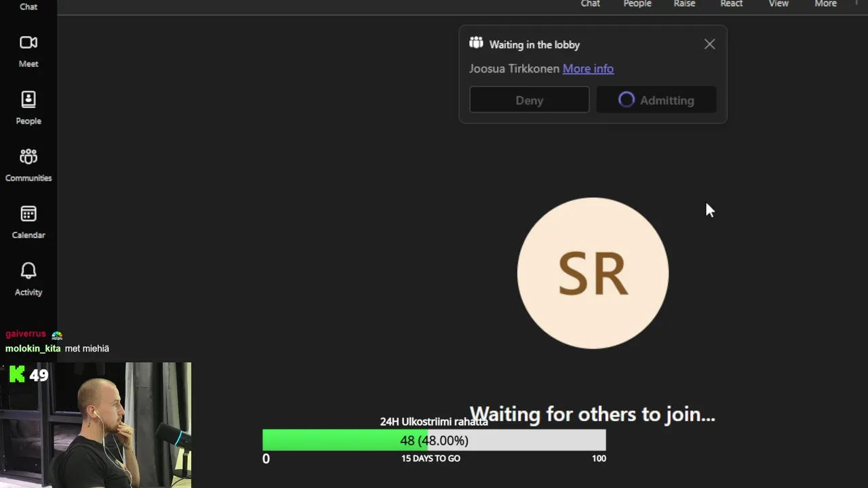Screen dimensions: 868x488
Task: Click chat username gaiverrus
Action: [26, 334]
